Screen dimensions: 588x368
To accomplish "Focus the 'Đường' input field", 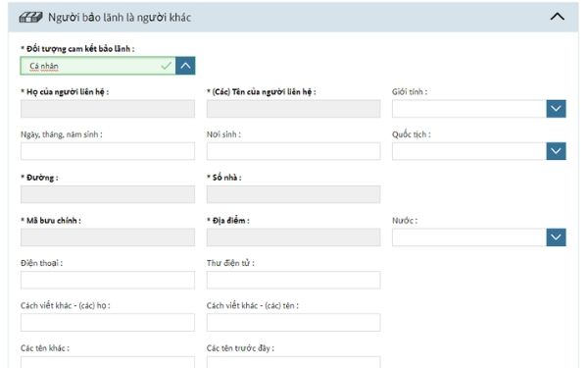I will [108, 194].
